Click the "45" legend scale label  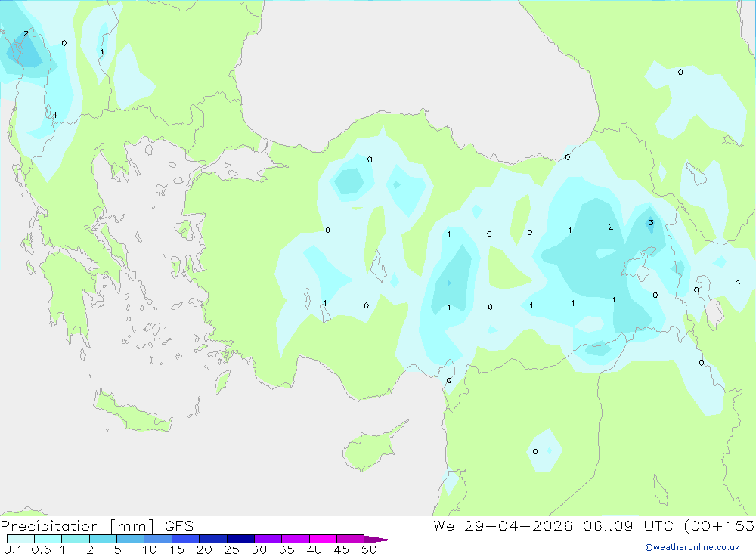click(342, 549)
